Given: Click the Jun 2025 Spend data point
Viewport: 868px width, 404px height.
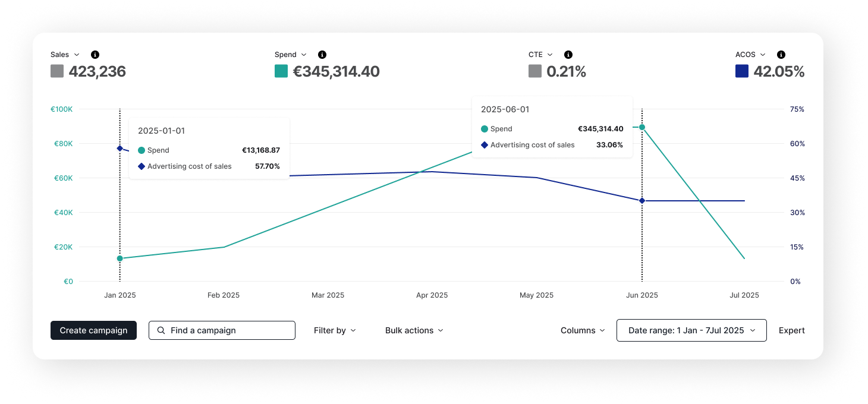Looking at the screenshot, I should point(642,127).
